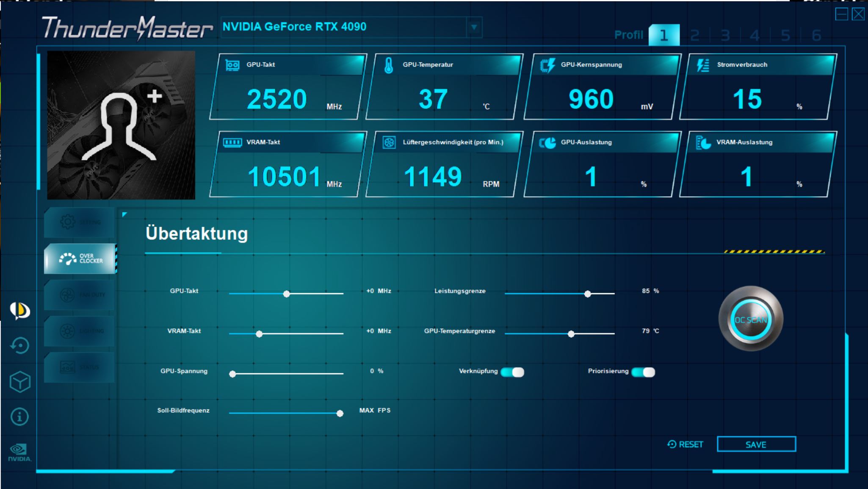868x489 pixels.
Task: Click the restore defaults circular arrow icon
Action: [20, 346]
